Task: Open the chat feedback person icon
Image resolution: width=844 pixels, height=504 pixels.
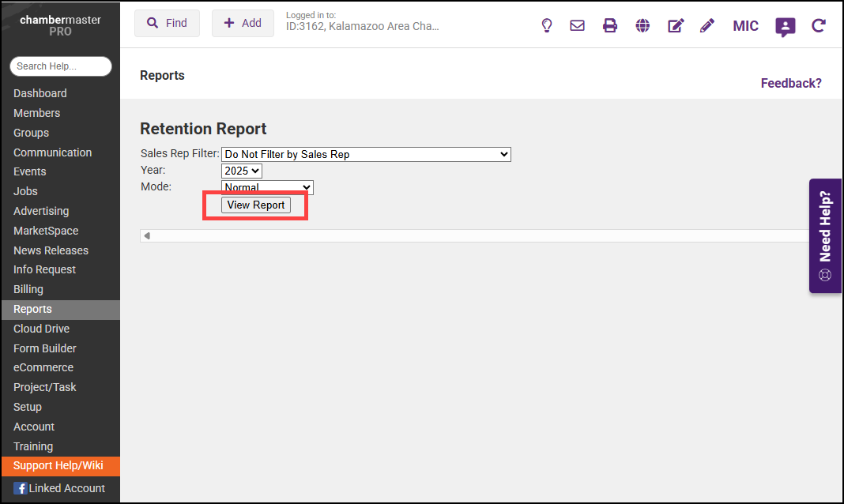Action: click(785, 27)
